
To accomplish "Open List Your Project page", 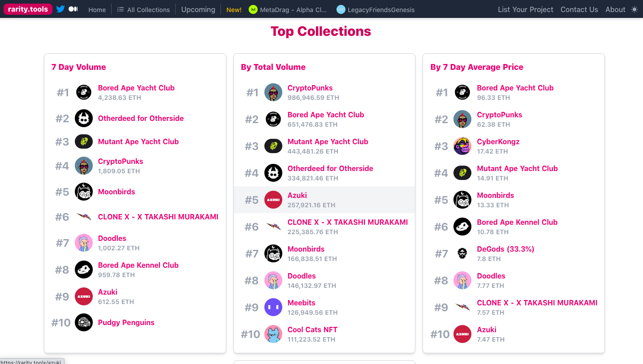I will click(526, 9).
